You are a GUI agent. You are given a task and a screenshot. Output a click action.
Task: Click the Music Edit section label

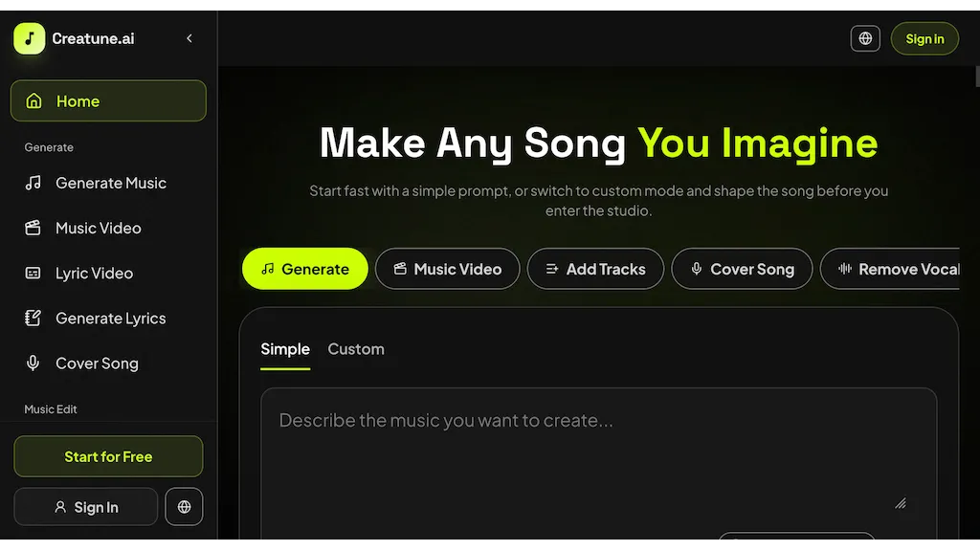click(51, 409)
